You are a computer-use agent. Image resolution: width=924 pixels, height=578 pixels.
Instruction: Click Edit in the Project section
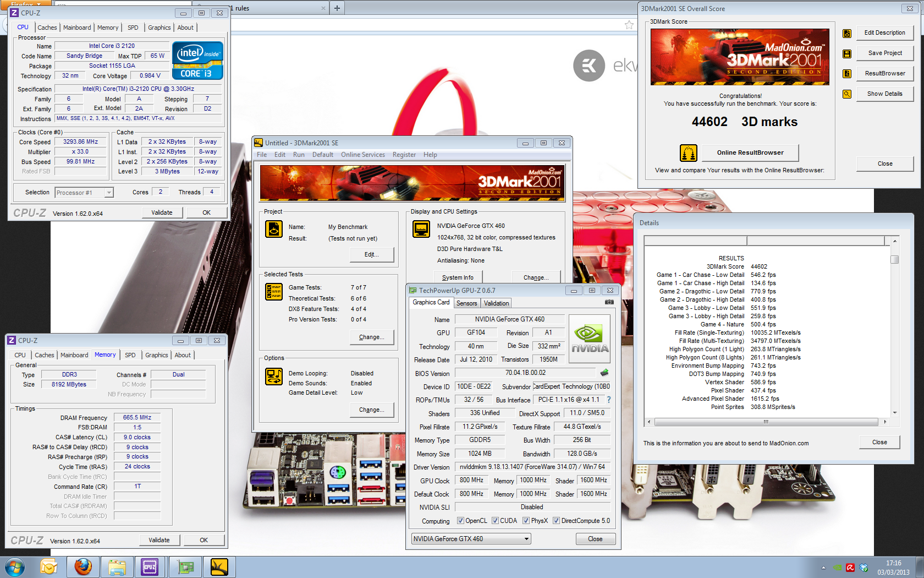point(372,254)
